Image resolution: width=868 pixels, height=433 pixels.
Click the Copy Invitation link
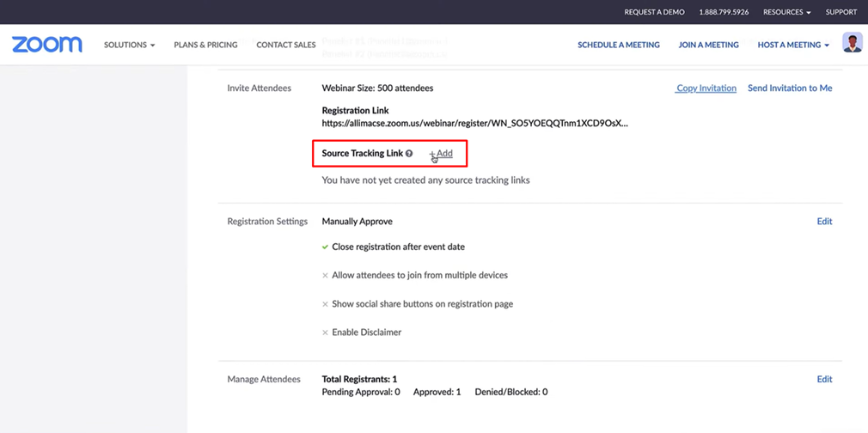coord(706,88)
